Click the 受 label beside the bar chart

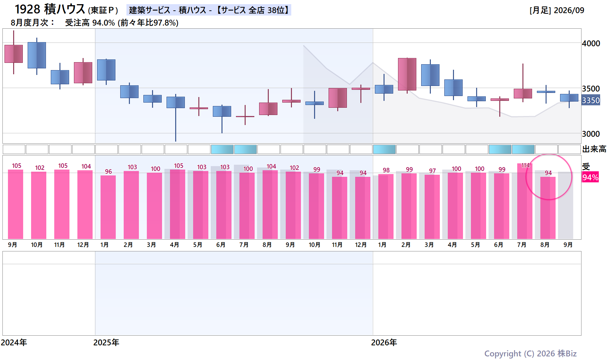tap(586, 166)
